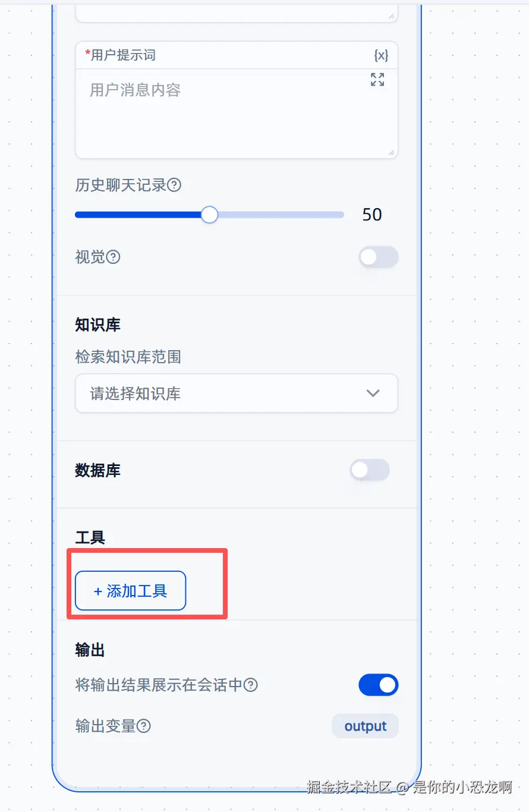Image resolution: width=529 pixels, height=812 pixels.
Task: Disable showing output results in conversation
Action: pos(378,685)
